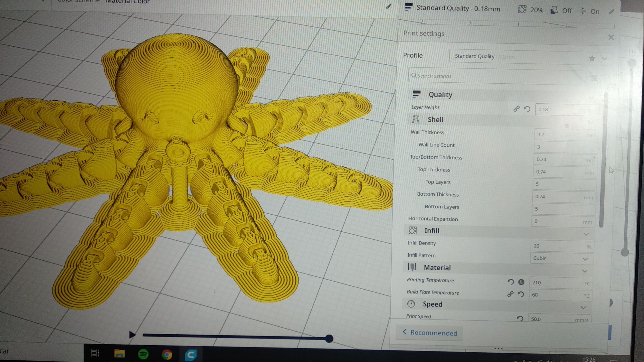Click the Layer Height link chain icon

pyautogui.click(x=516, y=109)
